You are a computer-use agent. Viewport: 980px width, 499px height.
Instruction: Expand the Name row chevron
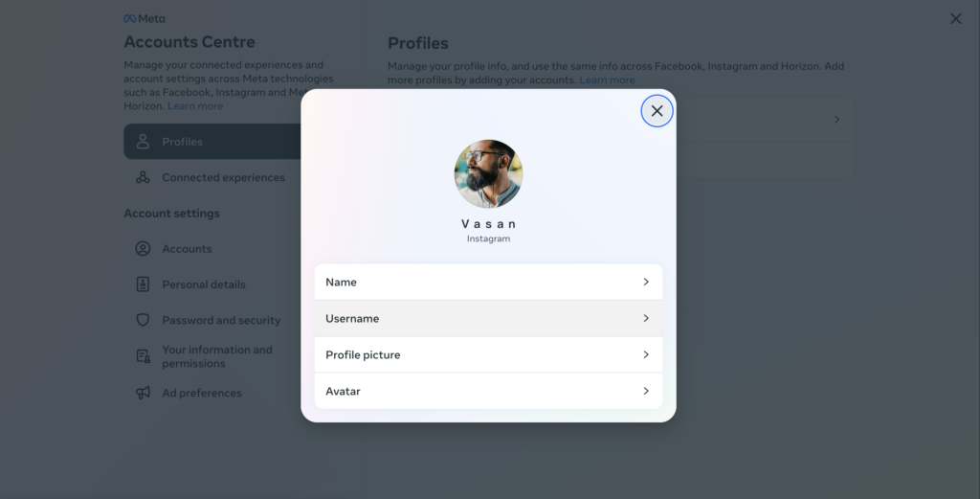click(x=646, y=282)
